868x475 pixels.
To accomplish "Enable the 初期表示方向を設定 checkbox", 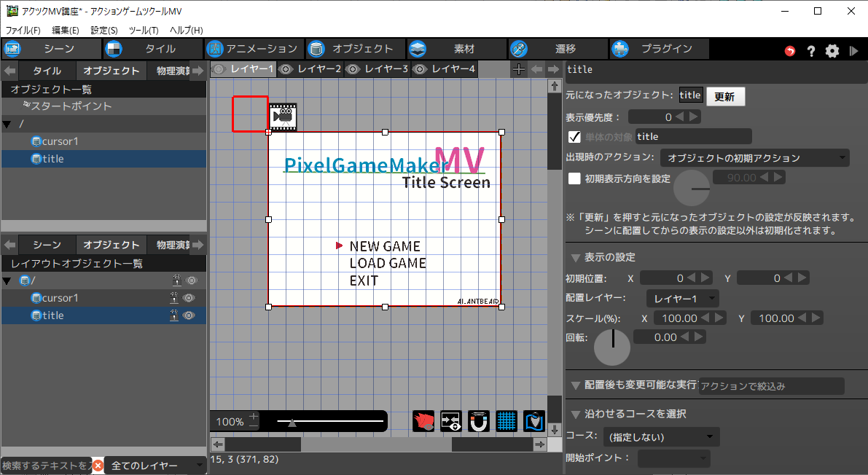I will pos(574,178).
